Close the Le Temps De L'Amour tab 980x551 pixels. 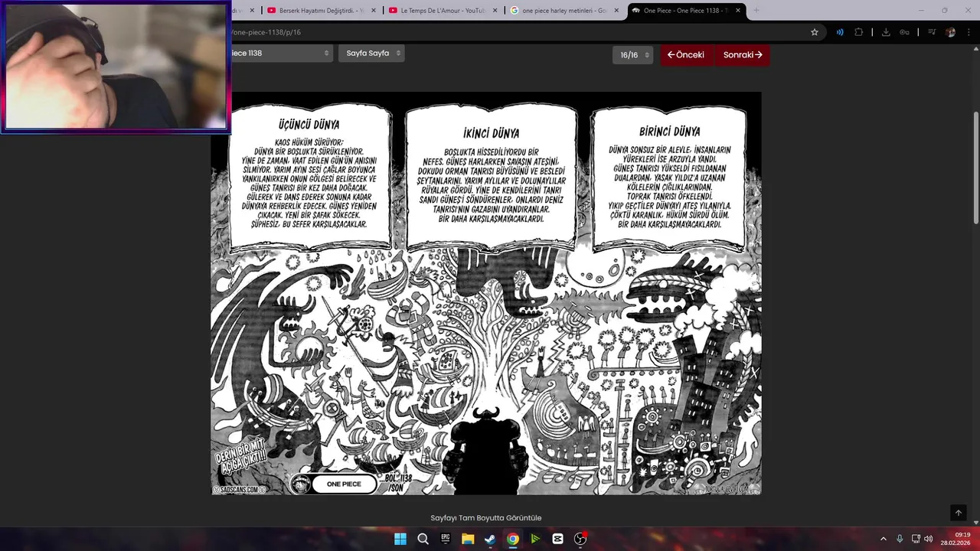pos(495,11)
